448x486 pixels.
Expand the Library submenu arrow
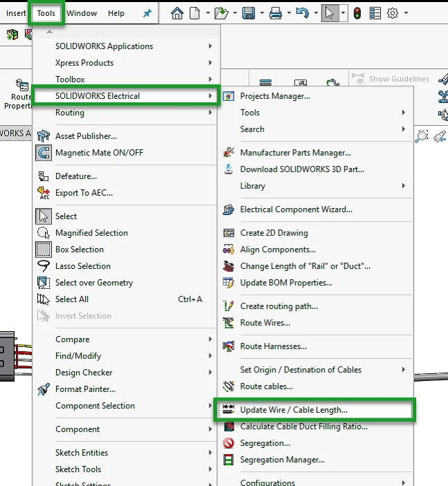[x=403, y=186]
